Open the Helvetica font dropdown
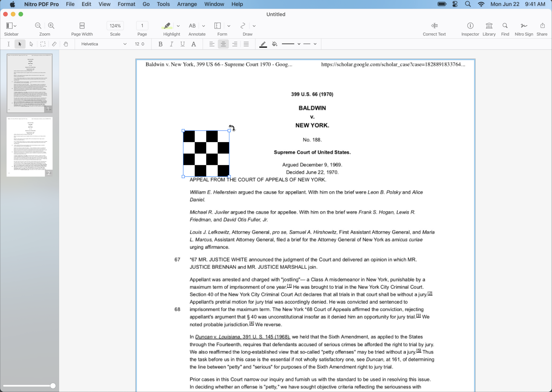Image resolution: width=552 pixels, height=392 pixels. 103,44
